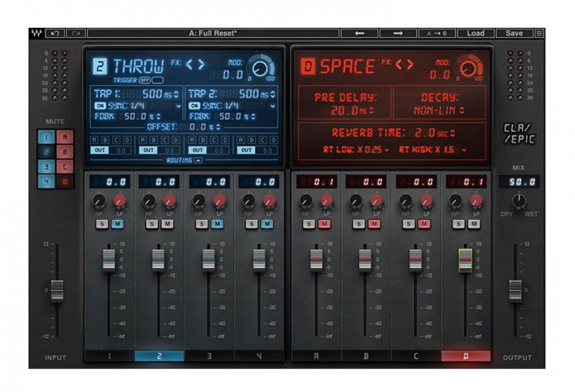Copy setup A to B

(437, 34)
